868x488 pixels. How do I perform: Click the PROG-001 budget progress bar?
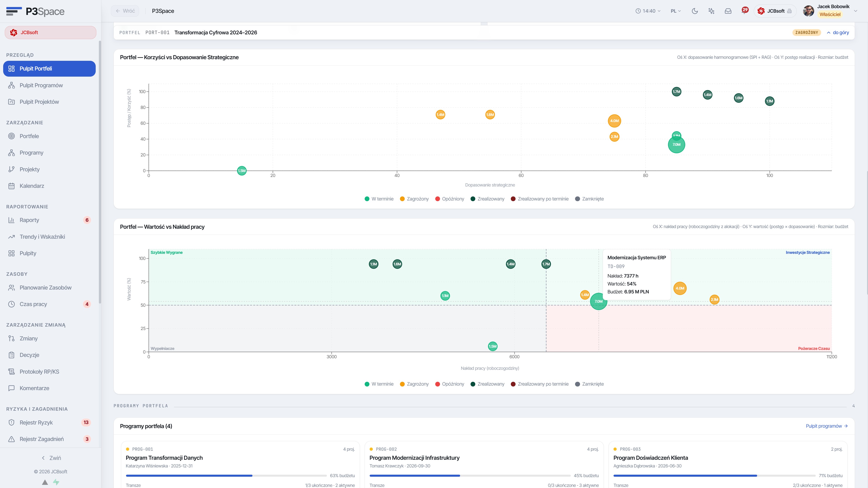(226, 476)
